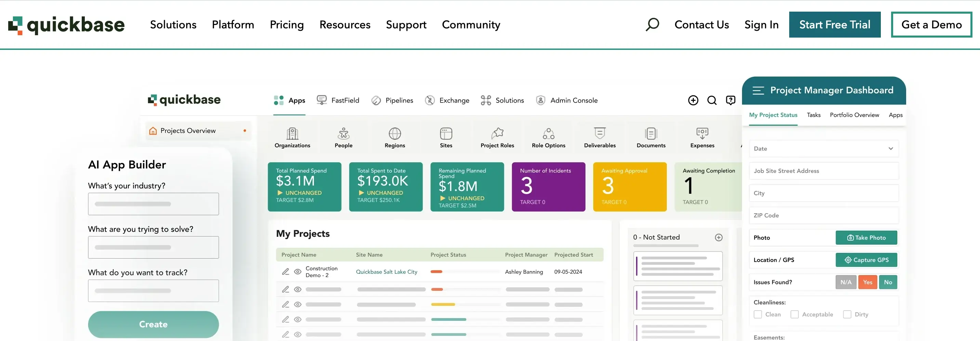
Task: Switch to Portfolio Overview tab
Action: pyautogui.click(x=854, y=115)
